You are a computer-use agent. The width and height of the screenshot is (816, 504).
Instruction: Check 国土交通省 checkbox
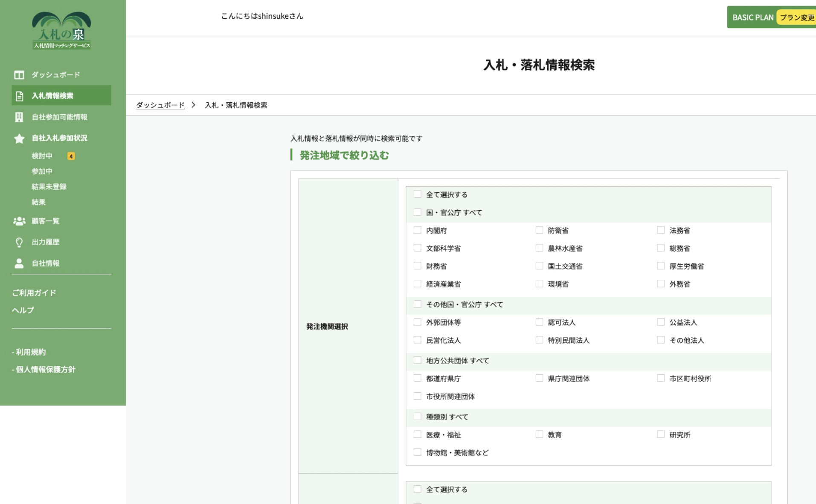point(539,266)
